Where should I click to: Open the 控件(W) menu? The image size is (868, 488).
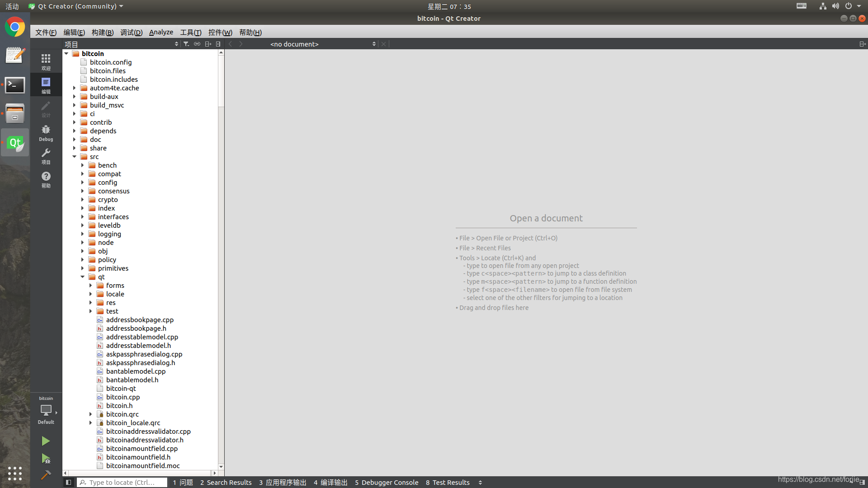click(220, 32)
